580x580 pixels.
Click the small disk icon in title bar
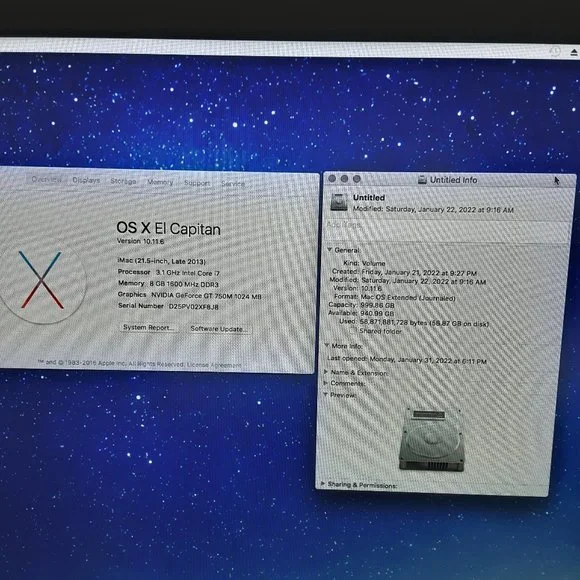422,180
